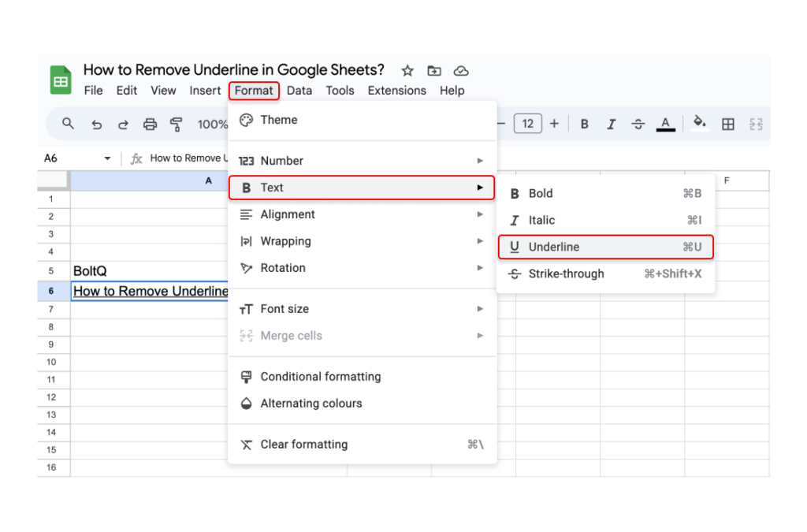
Task: Click the Undo arrow
Action: 96,124
